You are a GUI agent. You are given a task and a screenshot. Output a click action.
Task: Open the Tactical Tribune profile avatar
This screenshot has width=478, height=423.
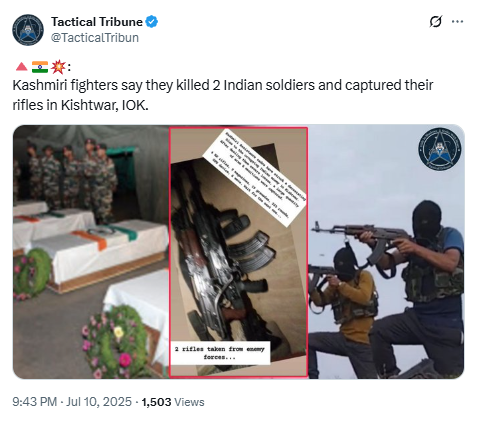(x=28, y=30)
